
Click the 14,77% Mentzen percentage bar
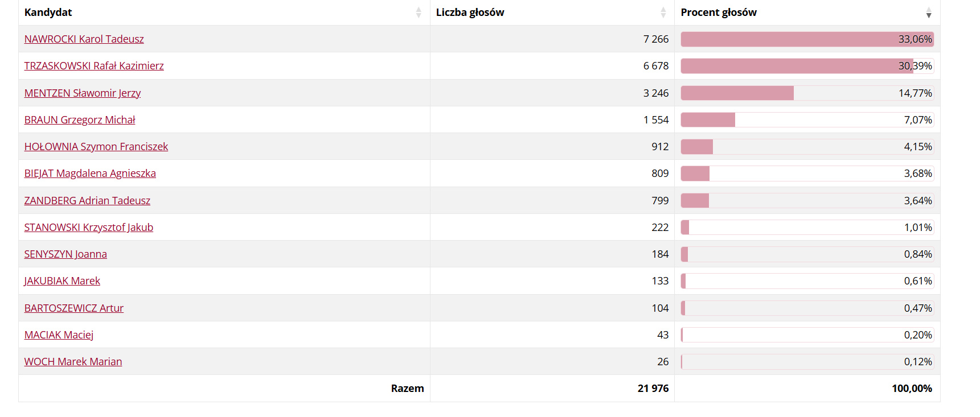807,93
